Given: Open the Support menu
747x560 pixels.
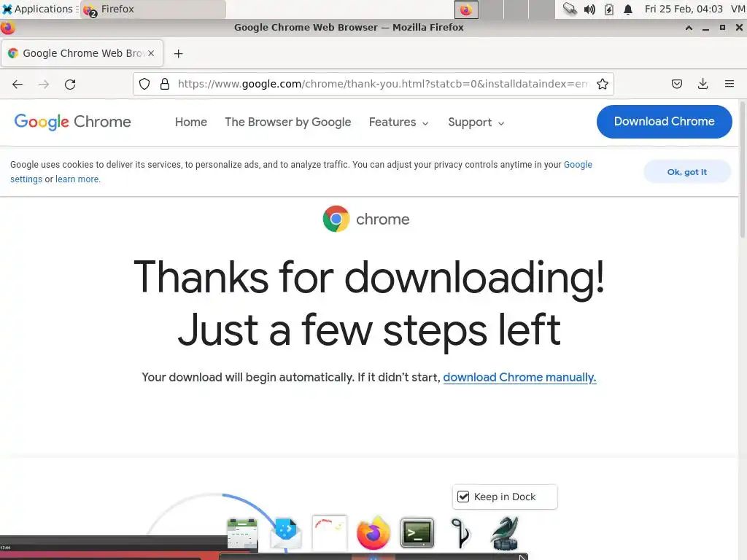Looking at the screenshot, I should [x=476, y=122].
